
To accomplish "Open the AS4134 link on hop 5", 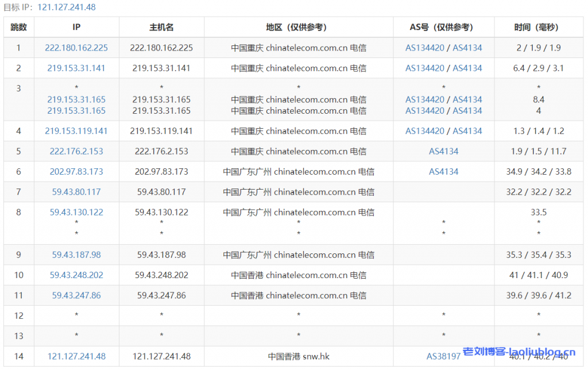I will pyautogui.click(x=443, y=151).
